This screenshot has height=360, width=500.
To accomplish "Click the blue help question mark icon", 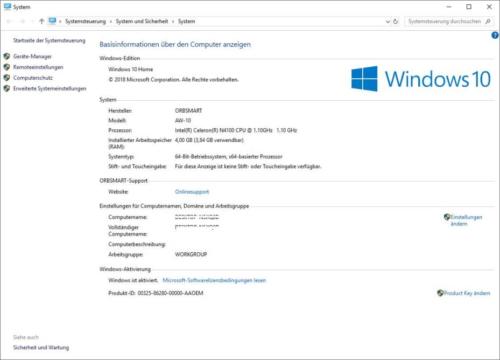I will coord(495,35).
